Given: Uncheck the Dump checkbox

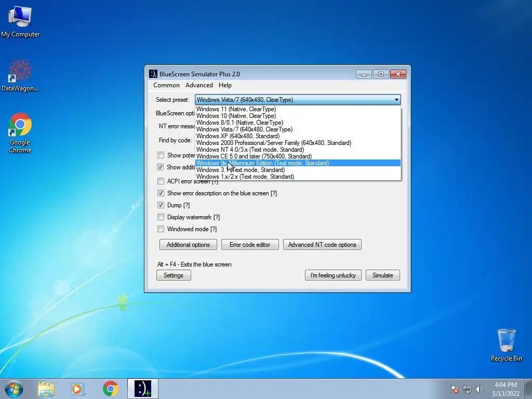Looking at the screenshot, I should [x=161, y=205].
